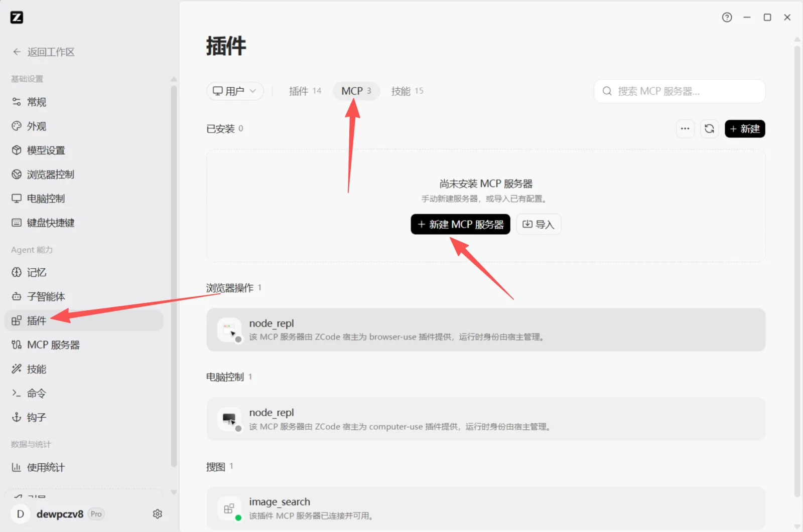Select the MCP 3 tab
The height and width of the screenshot is (532, 803).
pyautogui.click(x=356, y=91)
